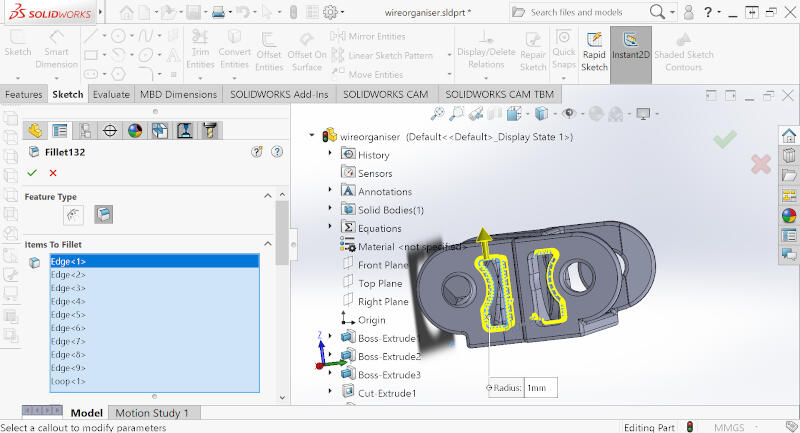Click Mirror Entities tool

pyautogui.click(x=368, y=36)
